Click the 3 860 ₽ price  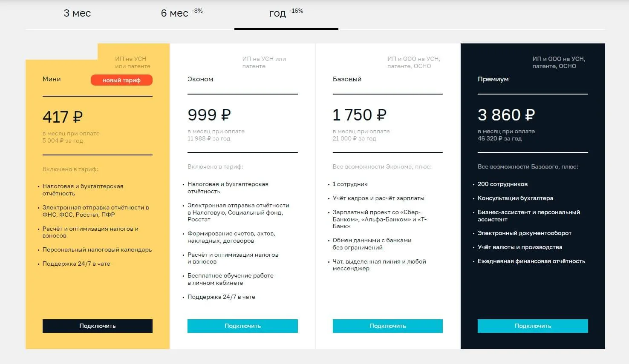click(506, 115)
